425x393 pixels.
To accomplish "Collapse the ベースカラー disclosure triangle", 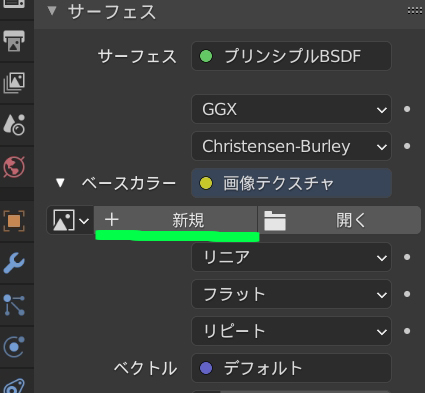I will [x=60, y=183].
